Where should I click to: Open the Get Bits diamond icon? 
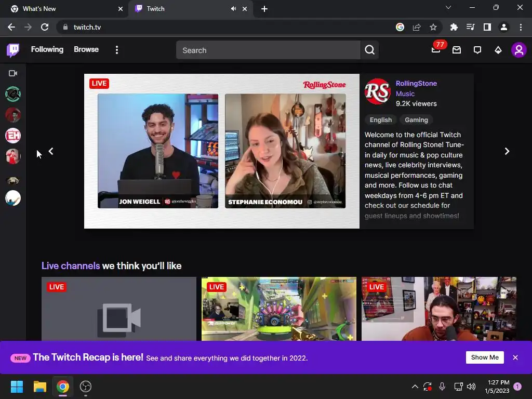(x=498, y=50)
